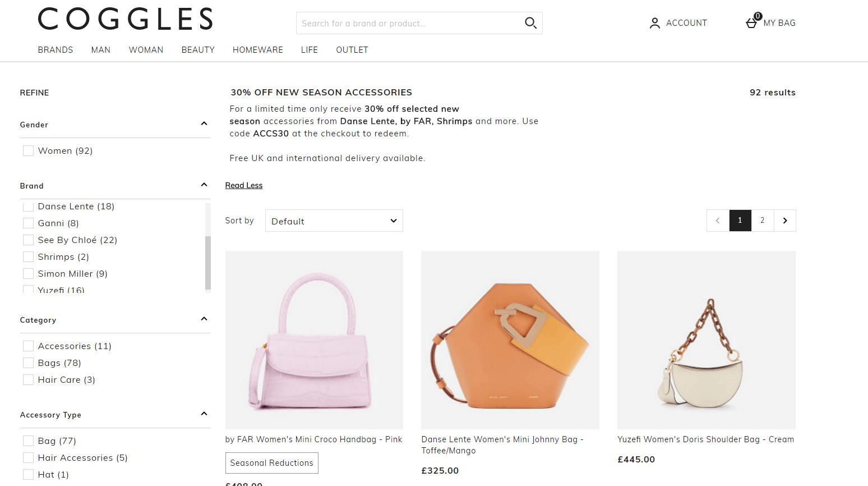
Task: Open the shopping bag basket icon
Action: coord(751,22)
